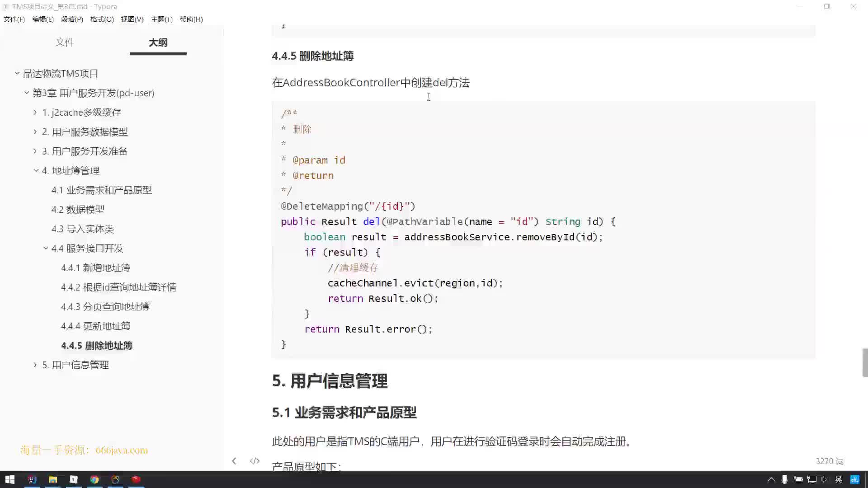Open the blue du tray application

click(x=854, y=479)
